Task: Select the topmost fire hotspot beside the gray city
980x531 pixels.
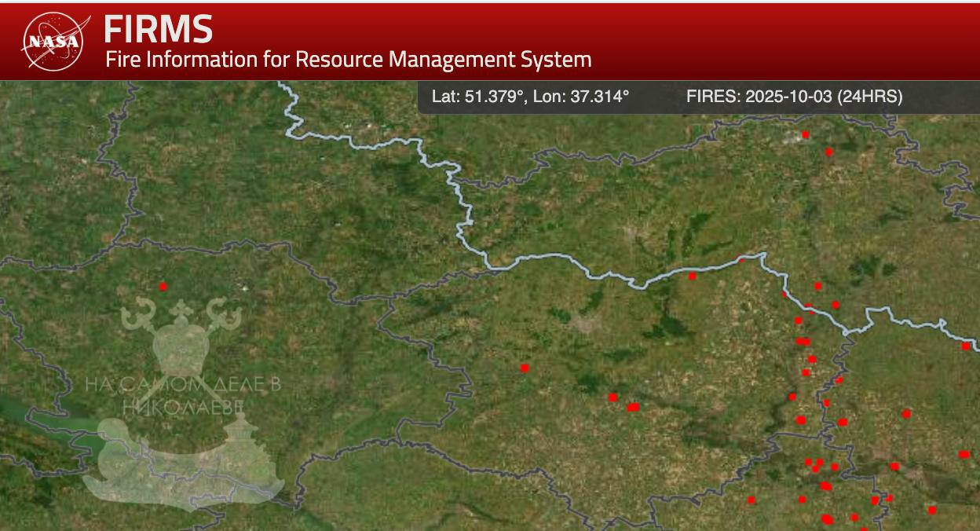Action: pyautogui.click(x=805, y=134)
